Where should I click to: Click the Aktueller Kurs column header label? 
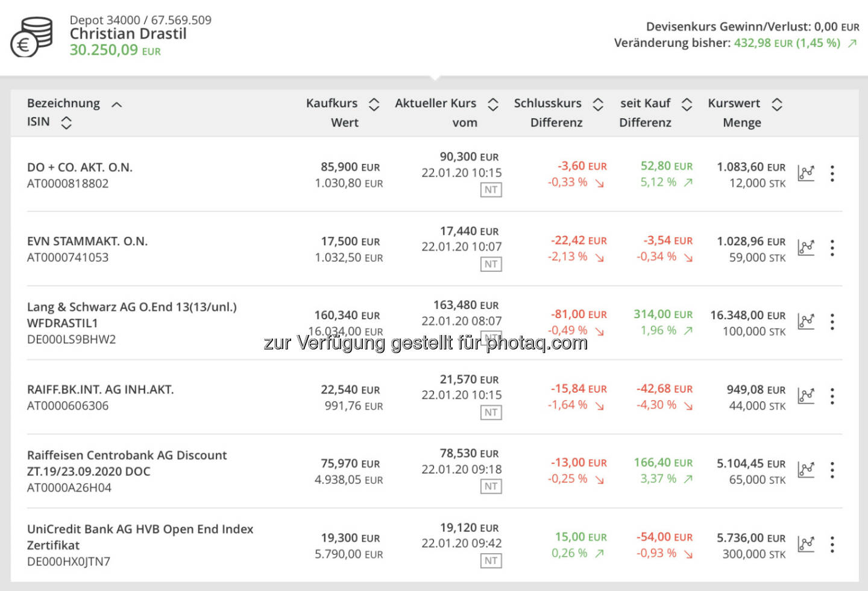tap(436, 103)
